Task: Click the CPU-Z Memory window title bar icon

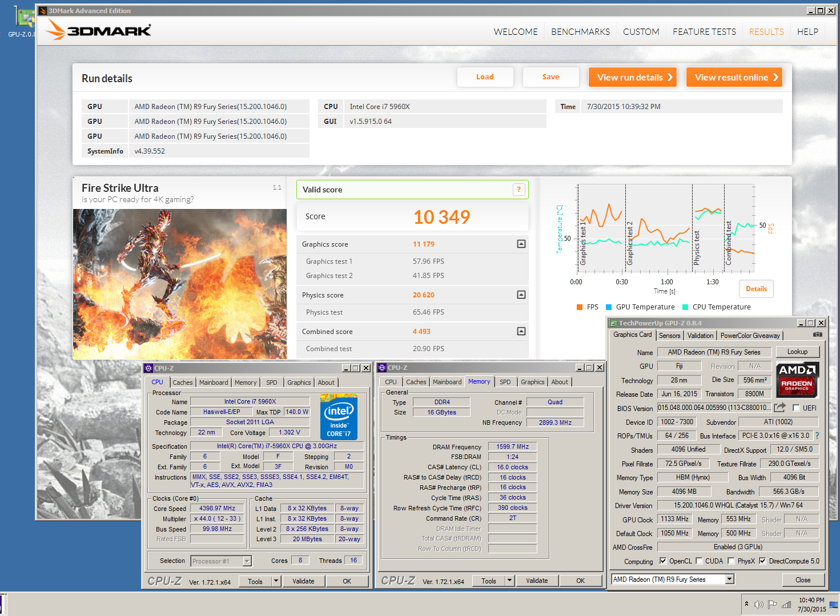Action: [382, 368]
